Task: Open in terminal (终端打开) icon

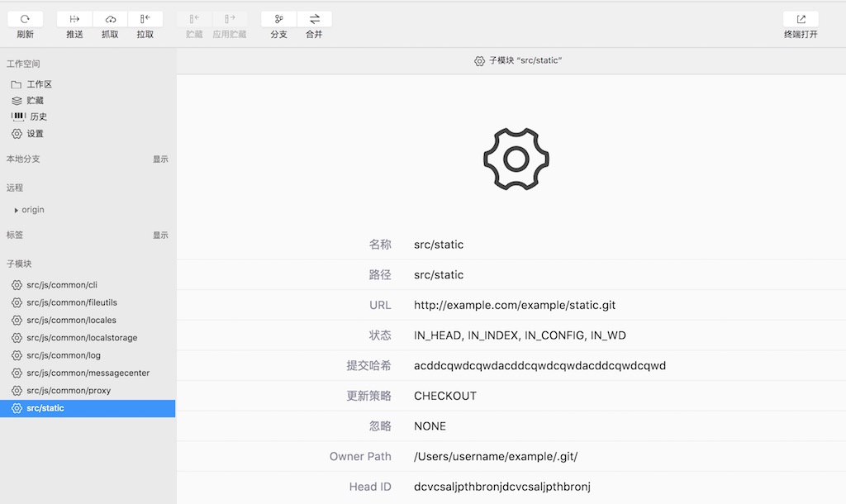Action: 801,19
